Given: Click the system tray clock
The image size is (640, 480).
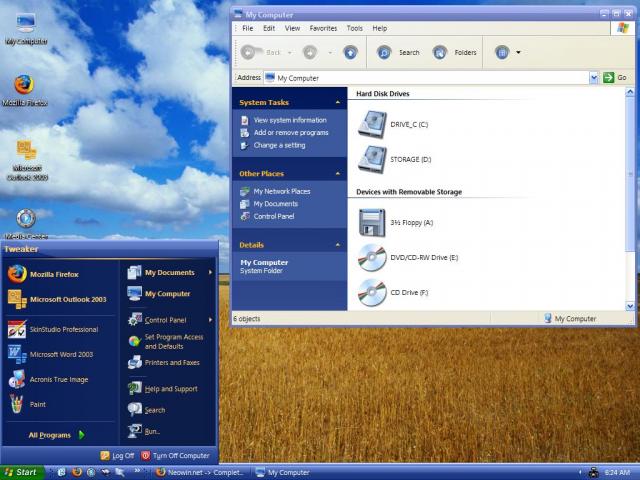Looking at the screenshot, I should point(617,472).
